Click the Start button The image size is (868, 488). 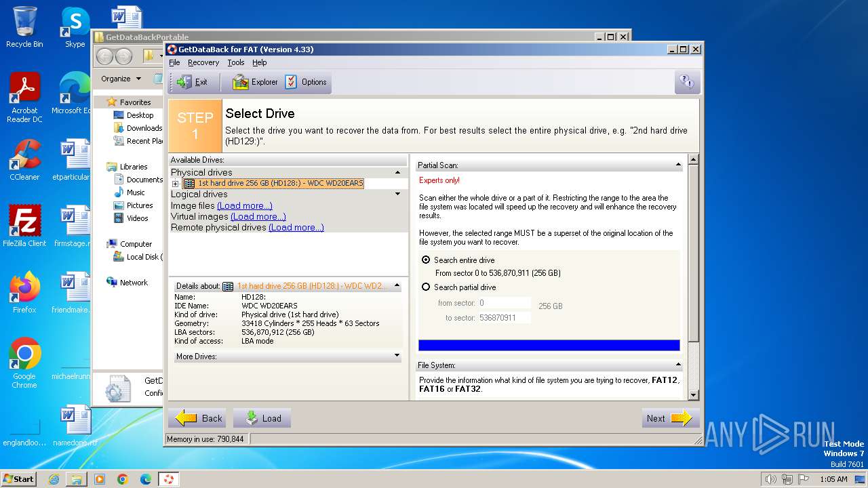[x=19, y=479]
